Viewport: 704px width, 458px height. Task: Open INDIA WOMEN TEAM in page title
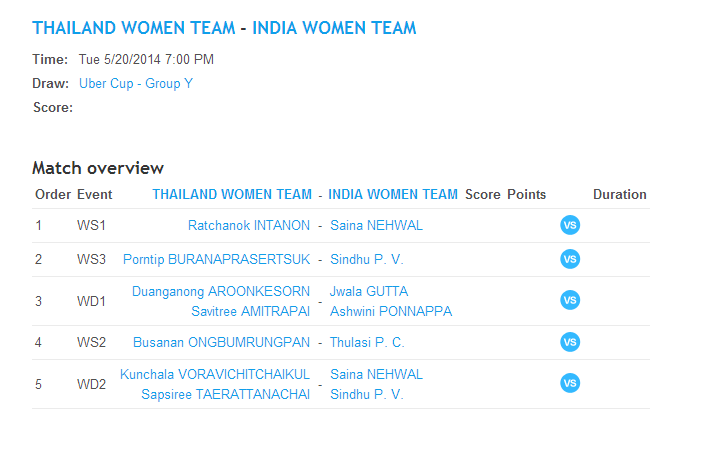coord(334,28)
